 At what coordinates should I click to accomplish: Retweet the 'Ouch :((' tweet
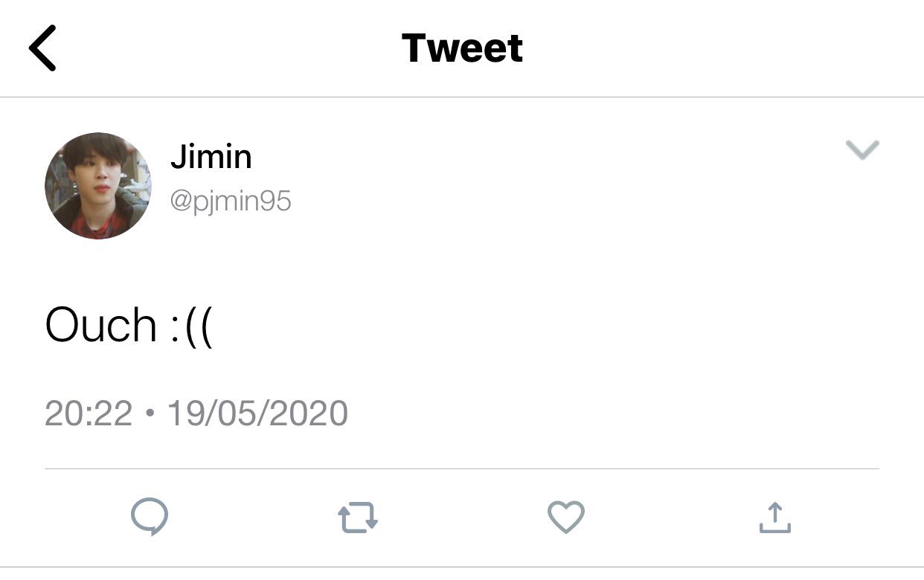[358, 518]
